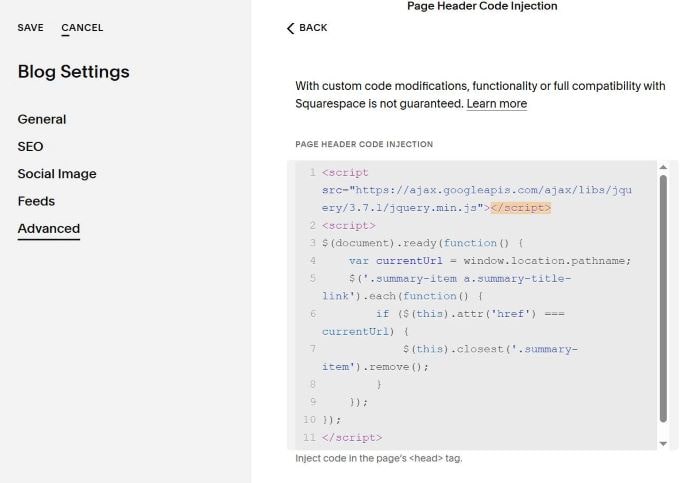This screenshot has height=483, width=700.
Task: Open the Feeds settings tab
Action: (36, 201)
